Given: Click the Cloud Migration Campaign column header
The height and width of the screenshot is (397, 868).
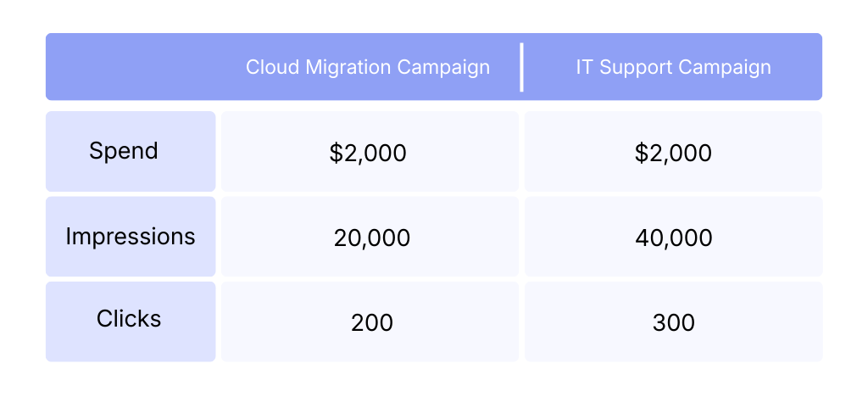Looking at the screenshot, I should (368, 67).
